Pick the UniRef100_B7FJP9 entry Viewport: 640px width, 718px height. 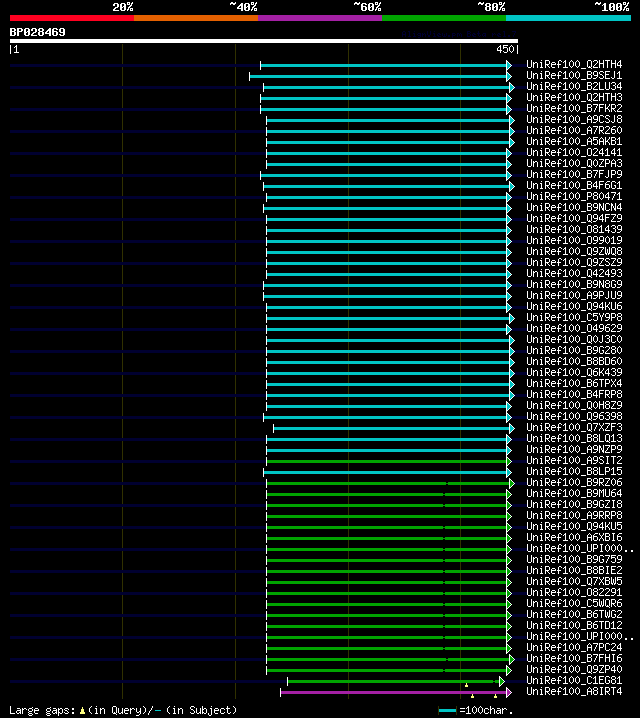pyautogui.click(x=574, y=174)
